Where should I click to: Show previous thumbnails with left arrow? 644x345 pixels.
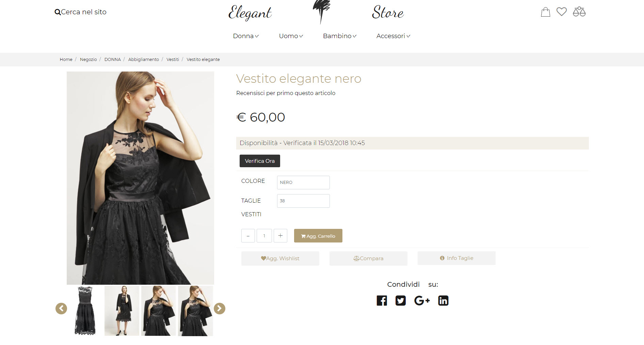[61, 309]
